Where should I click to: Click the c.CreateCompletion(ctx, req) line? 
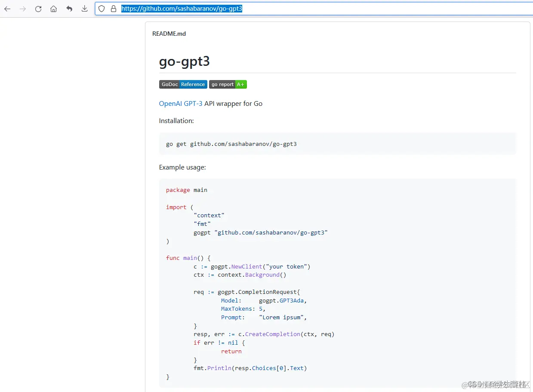264,334
